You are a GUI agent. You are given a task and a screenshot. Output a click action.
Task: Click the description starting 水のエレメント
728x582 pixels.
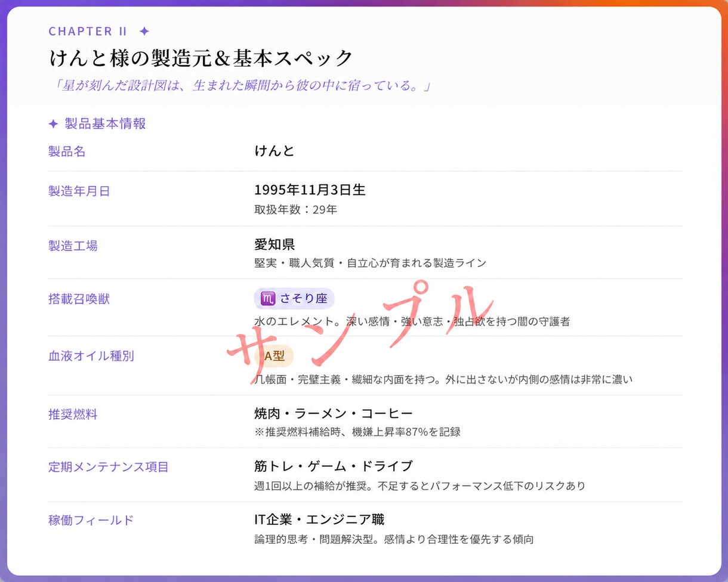[x=412, y=321]
